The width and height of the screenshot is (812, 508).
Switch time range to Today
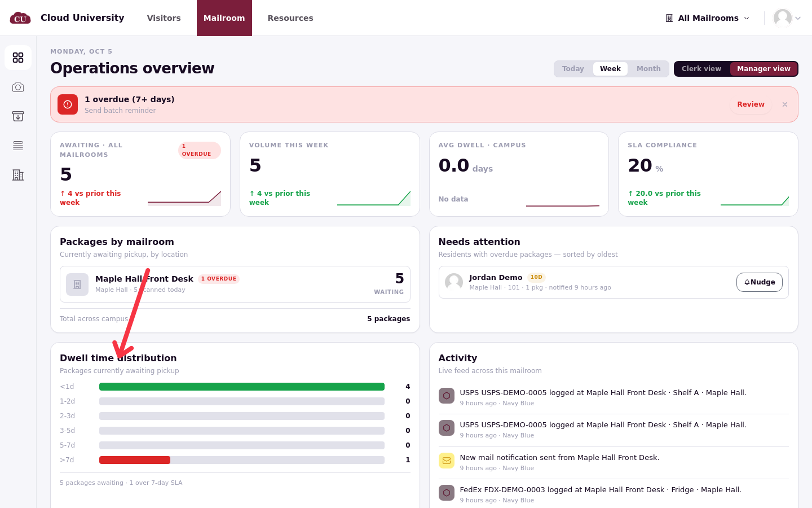(x=573, y=69)
